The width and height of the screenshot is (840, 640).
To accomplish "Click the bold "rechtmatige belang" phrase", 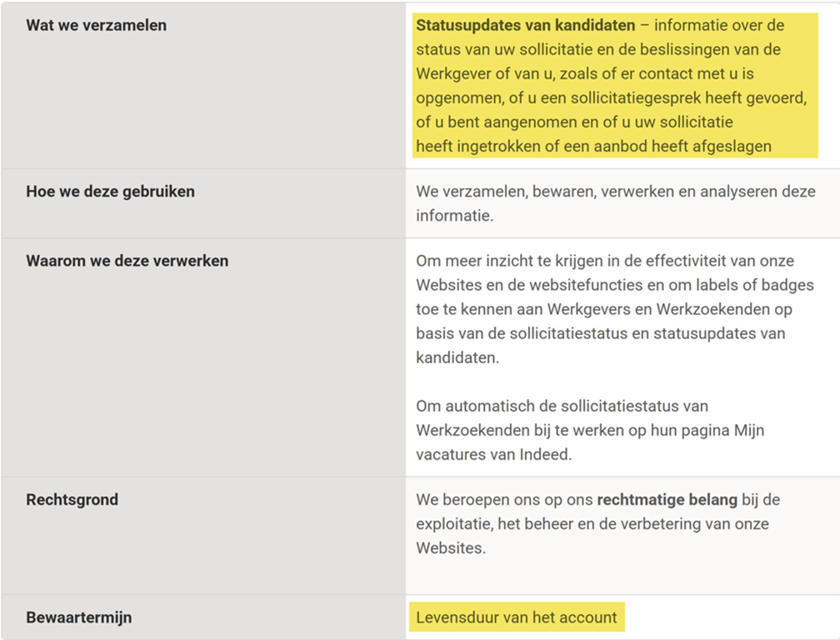I will (667, 500).
